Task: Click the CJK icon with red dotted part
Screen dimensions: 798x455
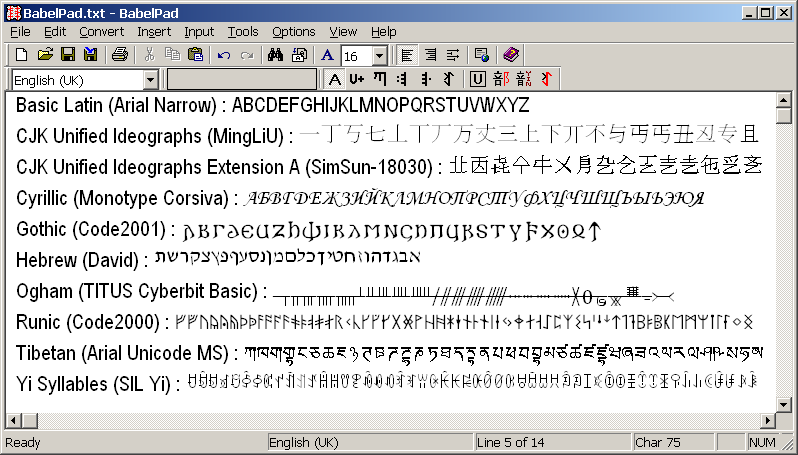Action: point(524,79)
